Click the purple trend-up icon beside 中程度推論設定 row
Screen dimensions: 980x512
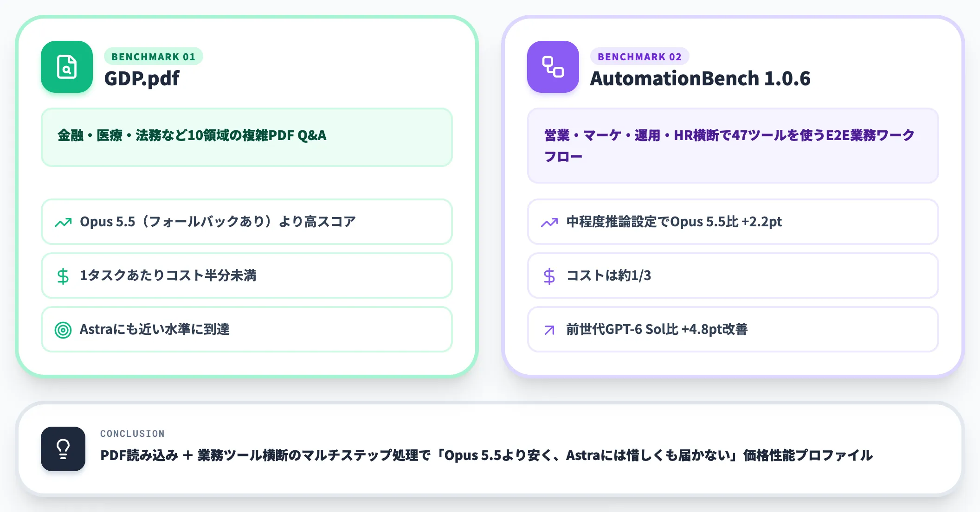tap(549, 223)
